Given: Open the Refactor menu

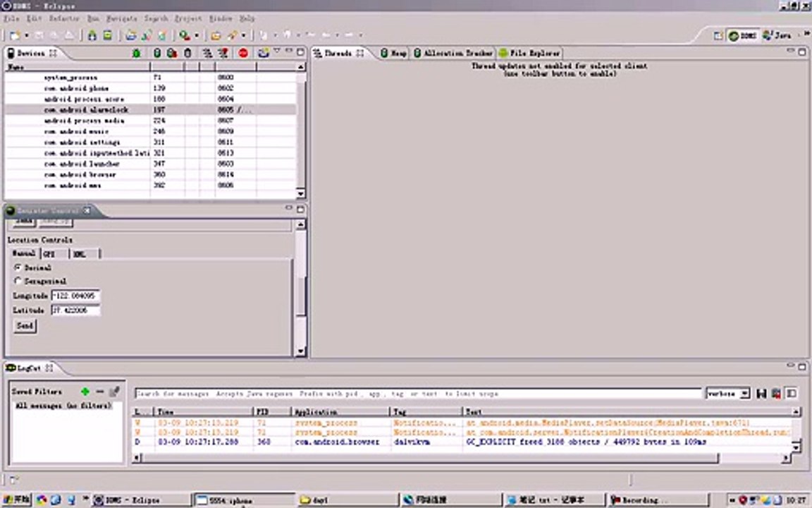Looking at the screenshot, I should click(64, 18).
